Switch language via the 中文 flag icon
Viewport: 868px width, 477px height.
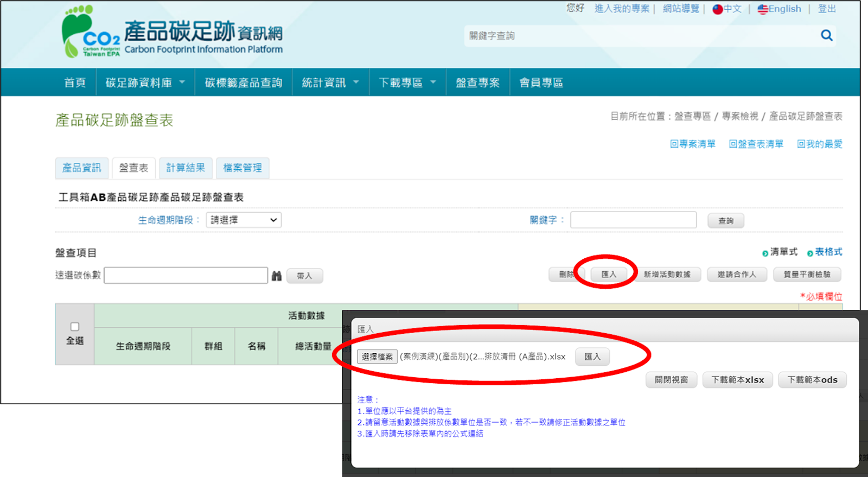(x=717, y=9)
